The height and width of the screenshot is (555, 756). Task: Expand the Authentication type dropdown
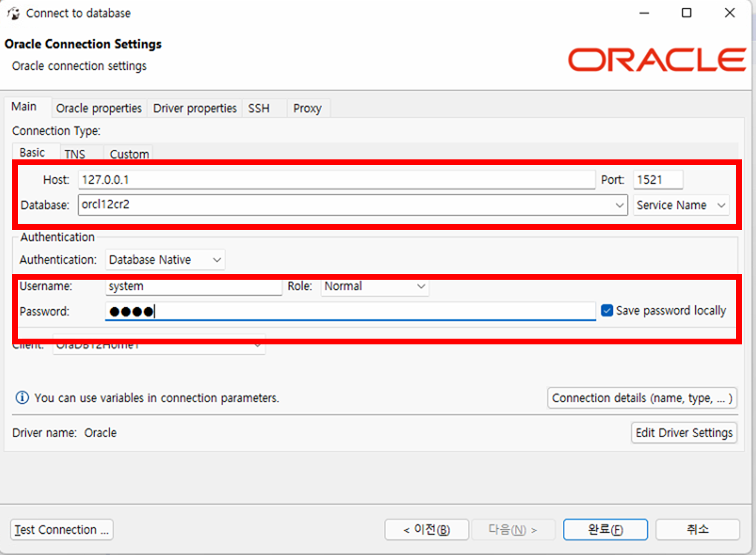point(165,260)
